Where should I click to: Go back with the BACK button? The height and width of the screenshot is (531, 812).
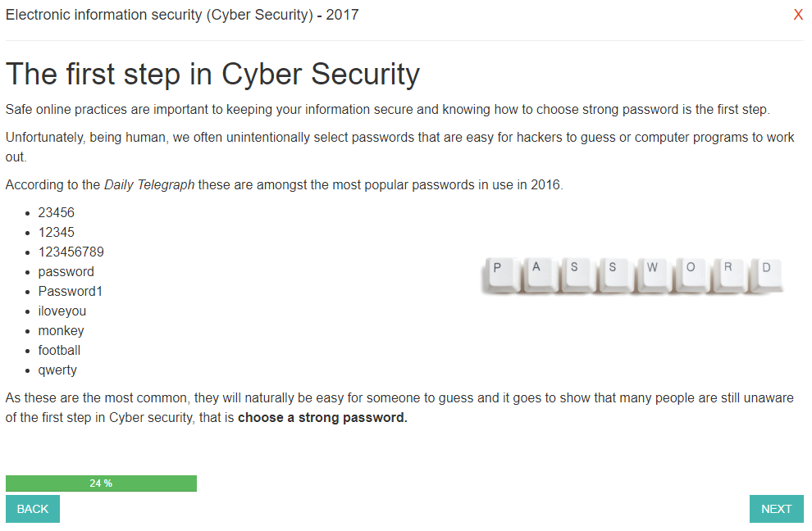tap(33, 509)
